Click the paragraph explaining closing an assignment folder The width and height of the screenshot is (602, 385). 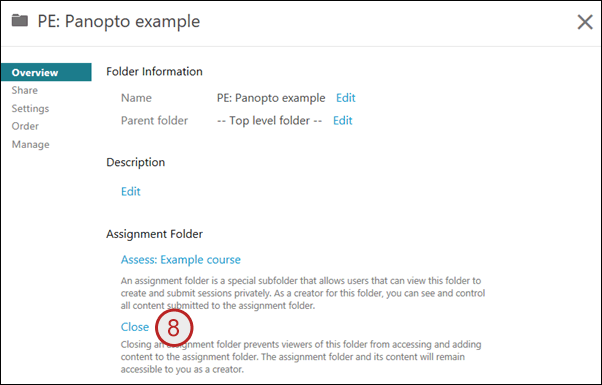(301, 357)
